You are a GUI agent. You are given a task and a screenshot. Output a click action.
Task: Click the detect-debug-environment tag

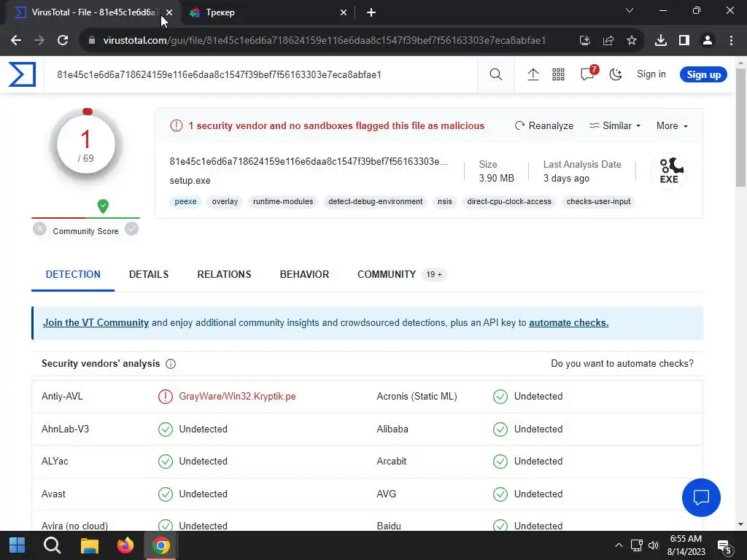[x=376, y=201]
